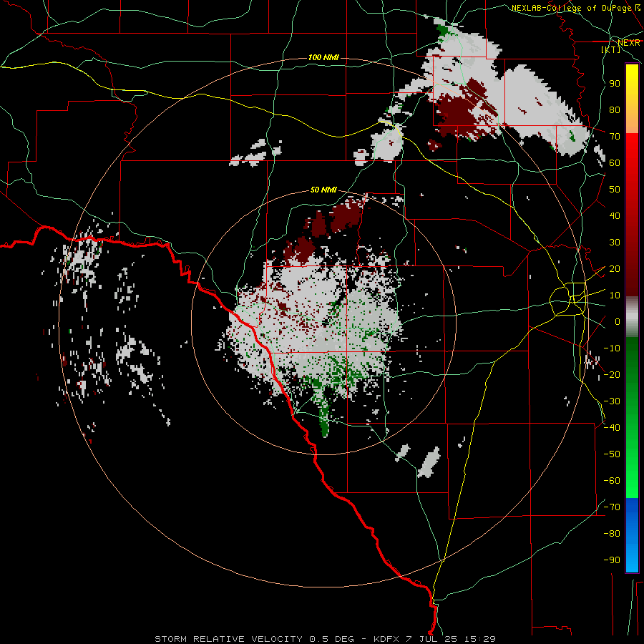Click the 80 value on the color scale
Viewport: 644px width, 644px height.
click(x=615, y=109)
